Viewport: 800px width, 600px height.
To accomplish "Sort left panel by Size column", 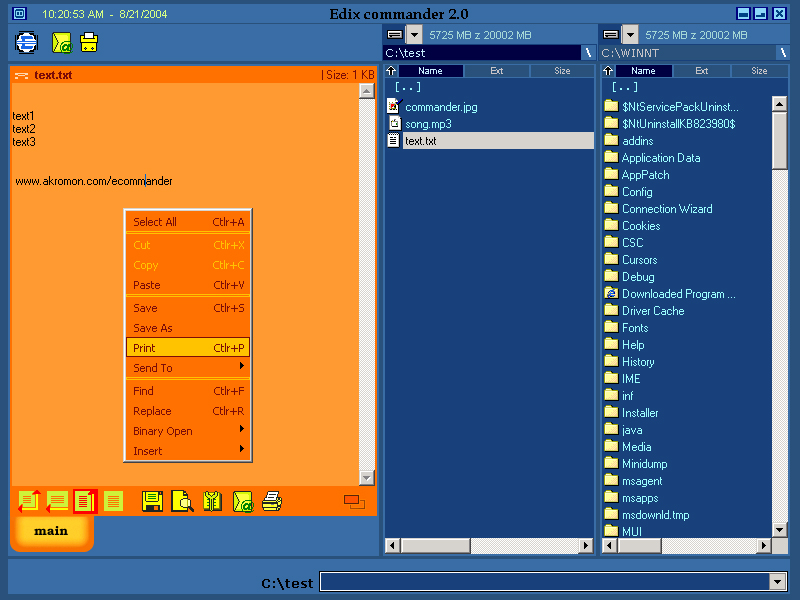I will tap(562, 71).
